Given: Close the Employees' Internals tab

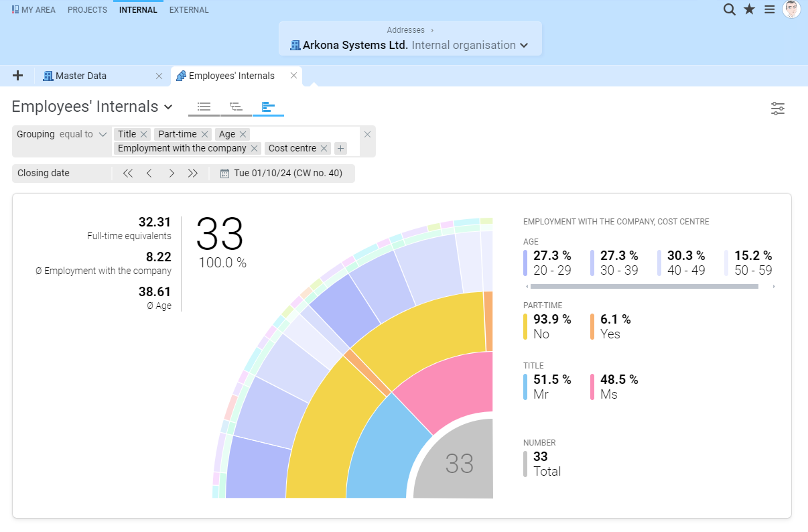Looking at the screenshot, I should [293, 76].
